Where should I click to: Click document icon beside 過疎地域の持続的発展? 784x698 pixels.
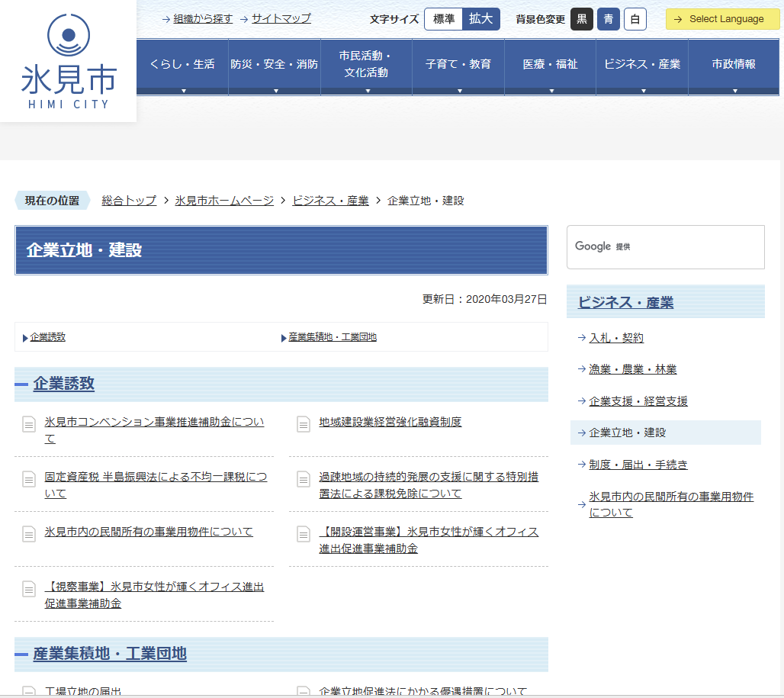click(303, 479)
